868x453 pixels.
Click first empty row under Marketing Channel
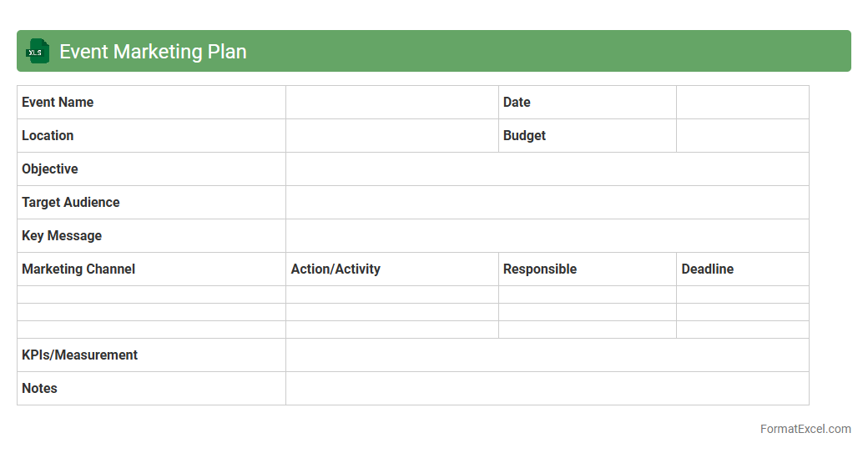coord(151,294)
